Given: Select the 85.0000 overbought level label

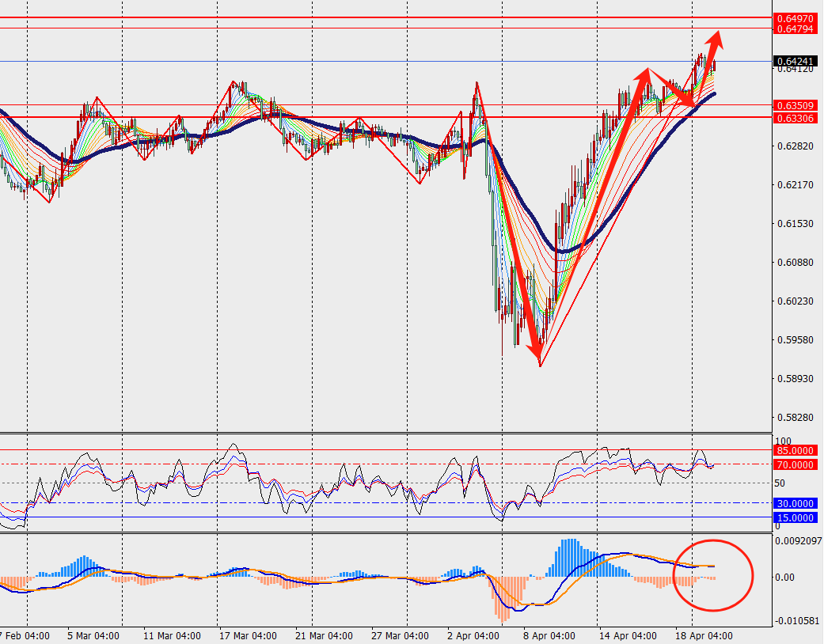Looking at the screenshot, I should [796, 450].
